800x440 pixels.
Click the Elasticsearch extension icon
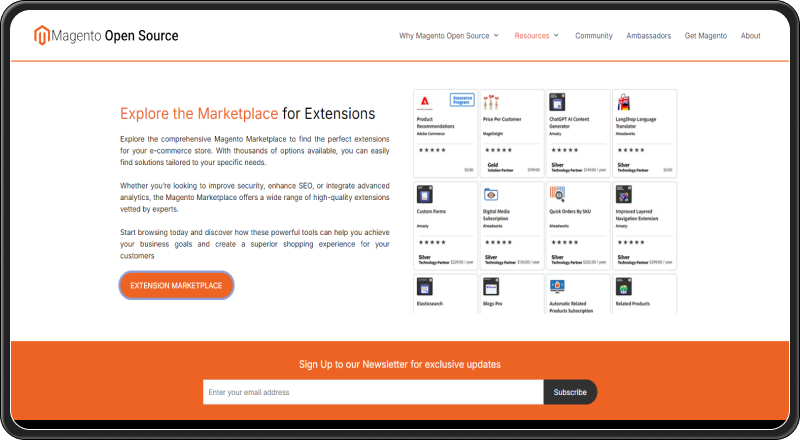(x=425, y=286)
